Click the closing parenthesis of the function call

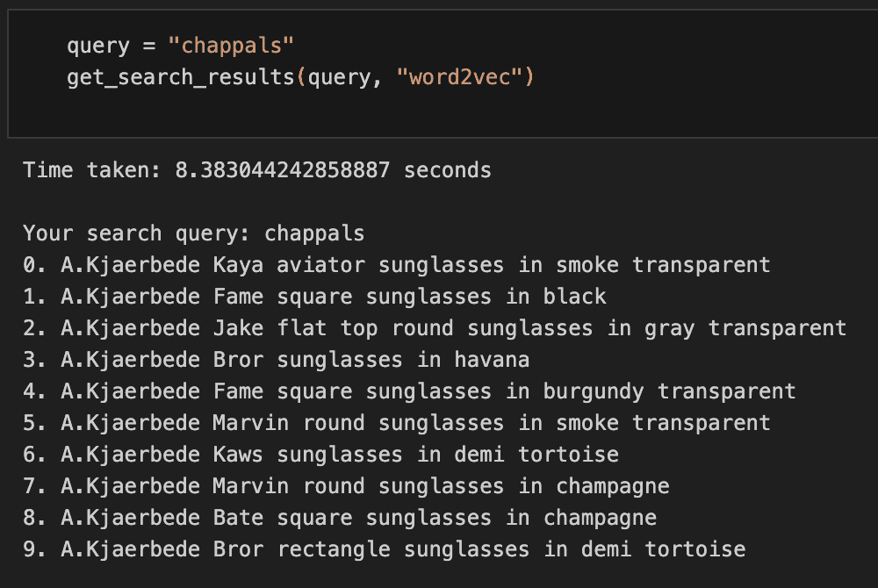click(531, 76)
